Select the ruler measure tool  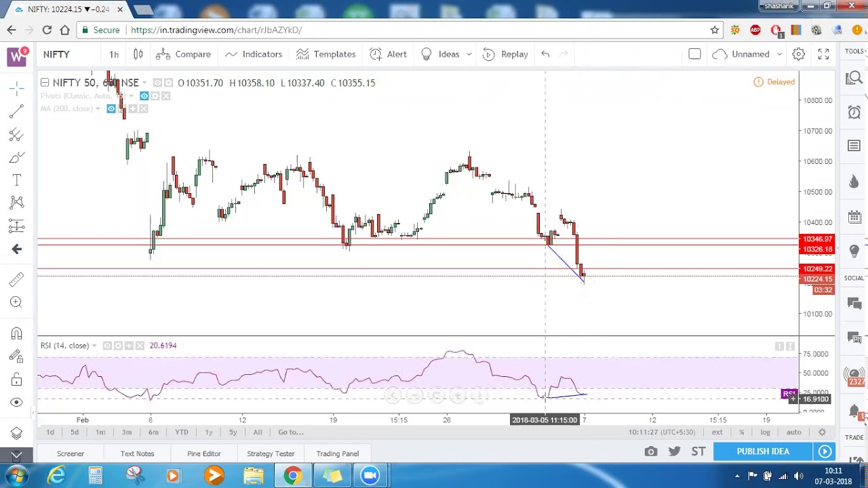click(17, 279)
